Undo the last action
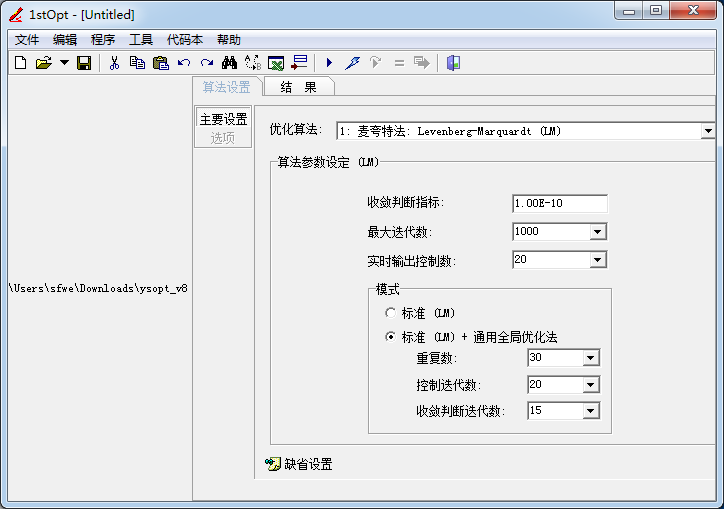 point(184,62)
